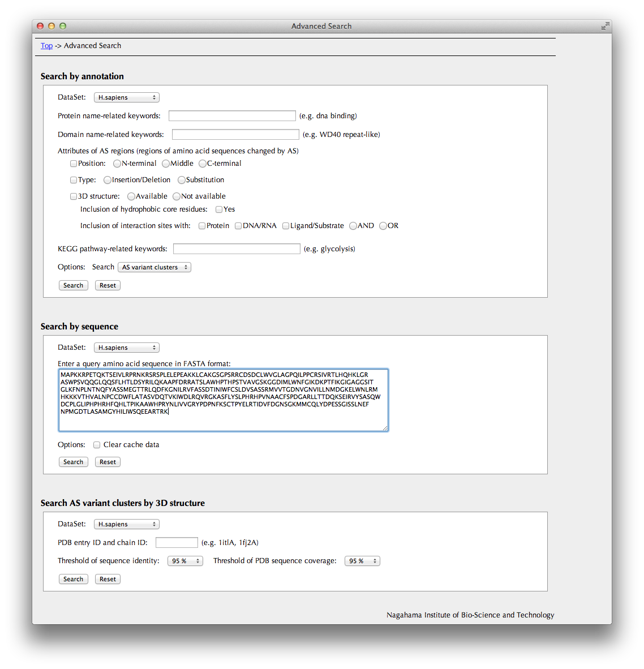Image resolution: width=644 pixels, height=669 pixels.
Task: Toggle the Clear cache data checkbox
Action: (97, 445)
